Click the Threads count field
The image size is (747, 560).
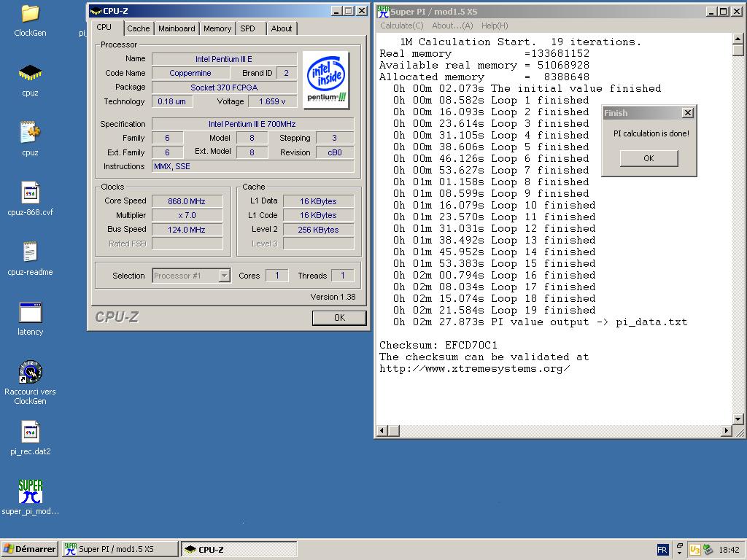tap(343, 275)
